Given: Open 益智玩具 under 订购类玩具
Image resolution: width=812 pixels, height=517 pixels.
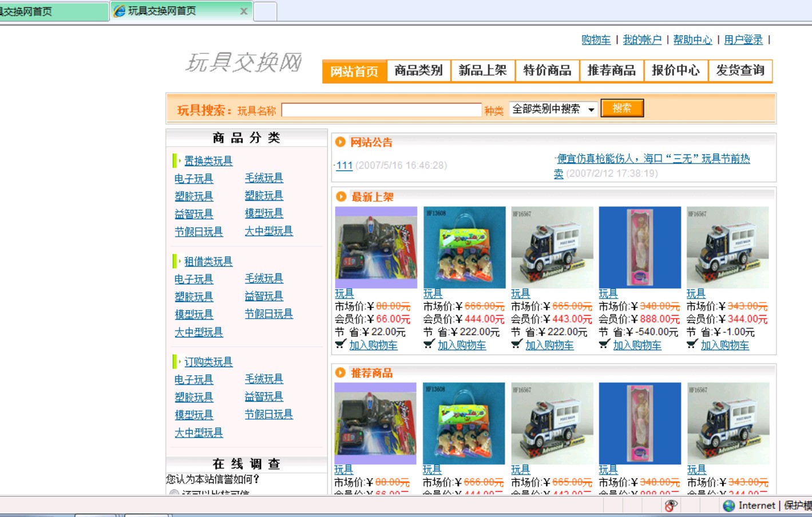Looking at the screenshot, I should [264, 397].
